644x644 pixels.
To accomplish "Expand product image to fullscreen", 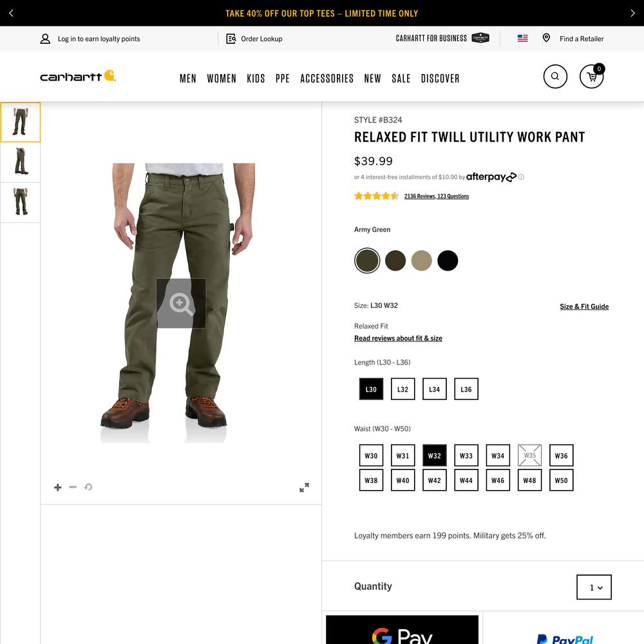I will (x=304, y=487).
